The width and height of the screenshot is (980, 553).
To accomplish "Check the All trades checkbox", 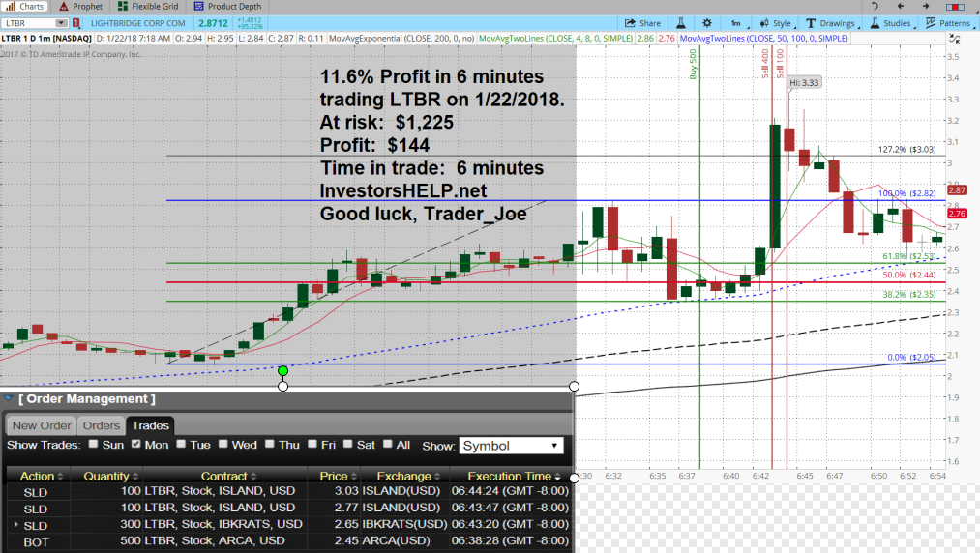I will 387,444.
